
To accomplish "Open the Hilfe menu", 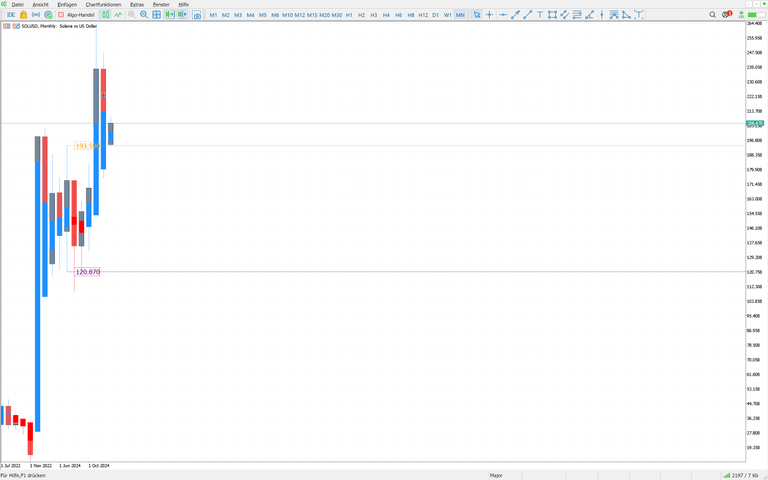I will [184, 4].
